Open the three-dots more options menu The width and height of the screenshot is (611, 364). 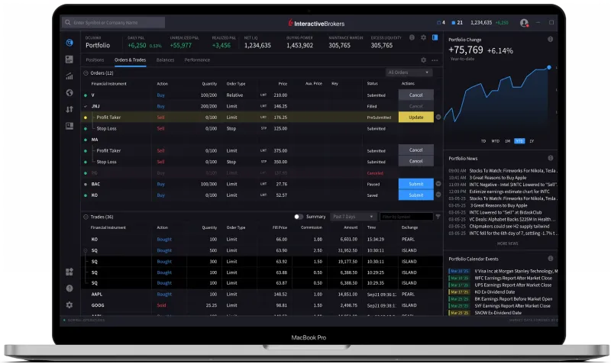point(435,60)
